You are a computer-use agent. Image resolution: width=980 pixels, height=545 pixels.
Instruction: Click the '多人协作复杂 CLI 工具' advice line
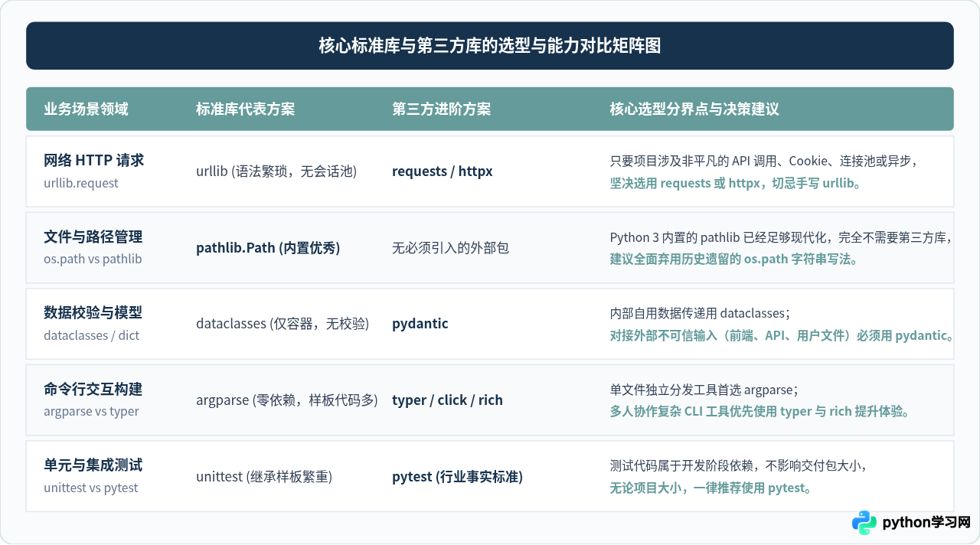[759, 411]
